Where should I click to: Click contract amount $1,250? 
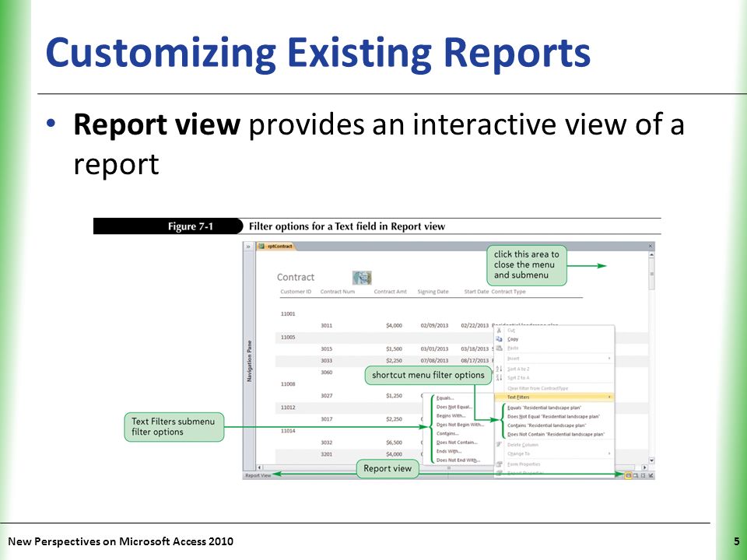tap(394, 396)
